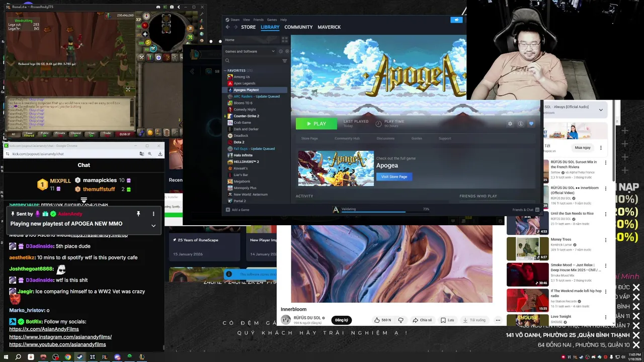Unpin the pinned chat message

(138, 214)
